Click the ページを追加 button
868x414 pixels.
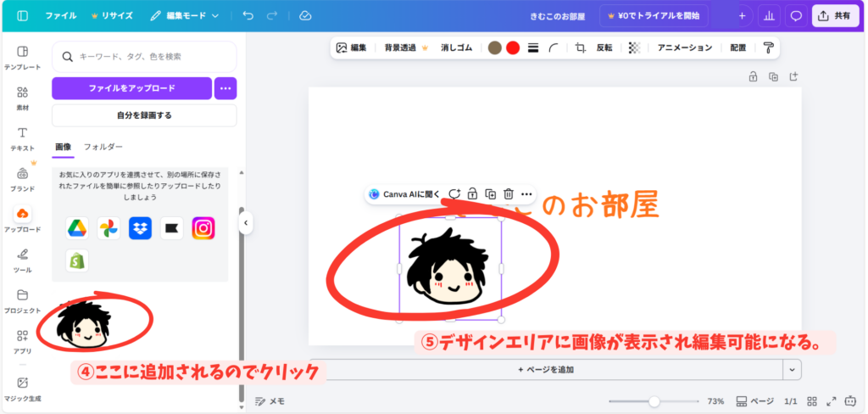point(546,369)
